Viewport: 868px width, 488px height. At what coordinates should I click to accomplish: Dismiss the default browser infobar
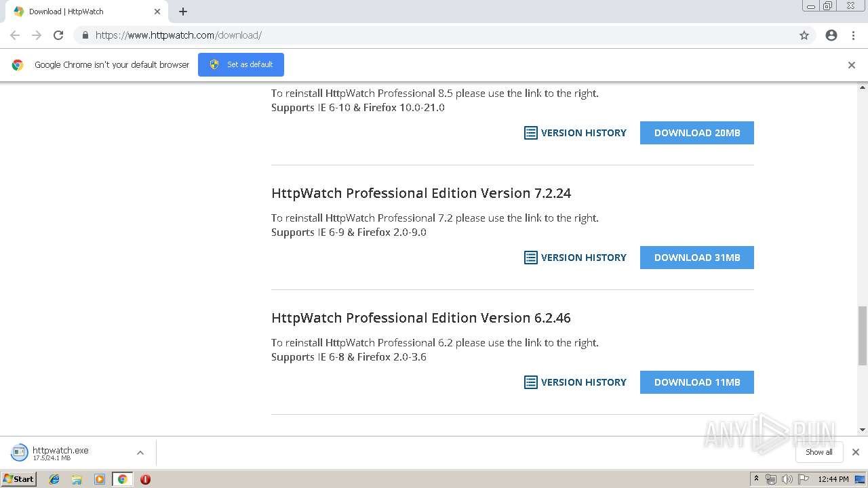[x=852, y=65]
